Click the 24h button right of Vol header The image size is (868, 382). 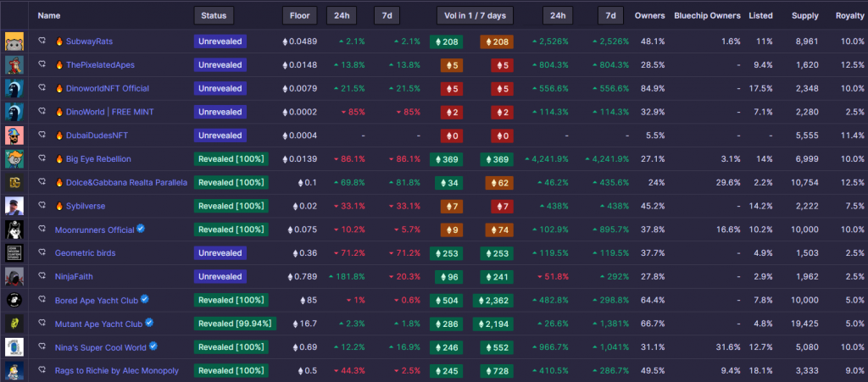coord(558,15)
